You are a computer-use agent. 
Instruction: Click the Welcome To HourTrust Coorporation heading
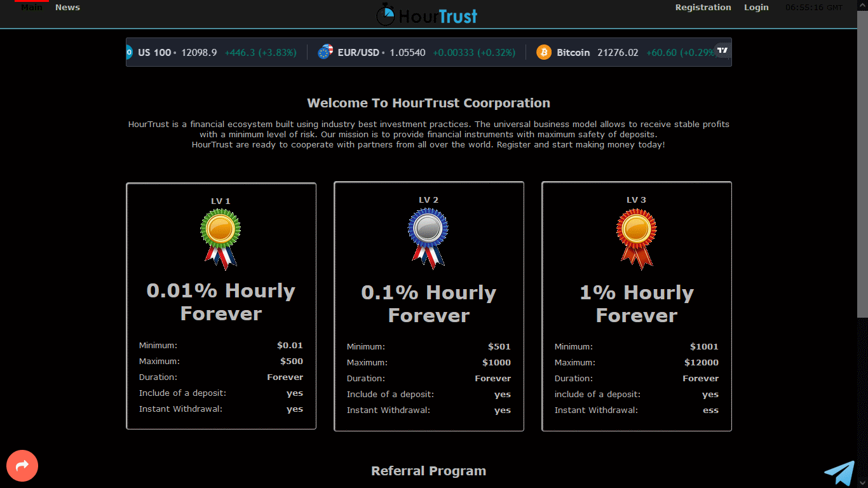click(x=428, y=103)
